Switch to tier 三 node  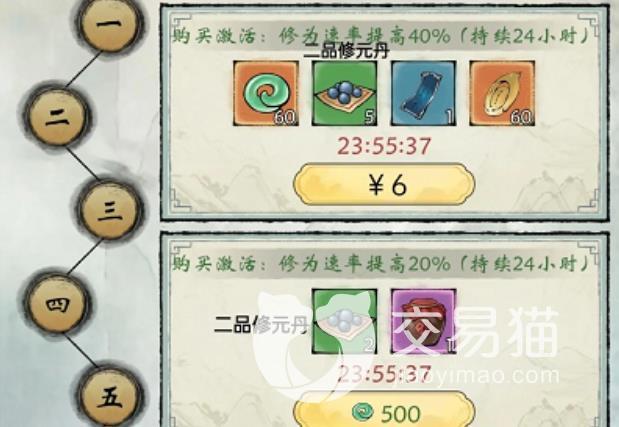(109, 210)
